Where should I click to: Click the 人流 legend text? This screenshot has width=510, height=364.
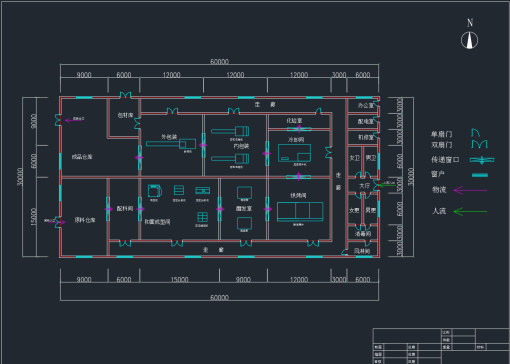439,211
